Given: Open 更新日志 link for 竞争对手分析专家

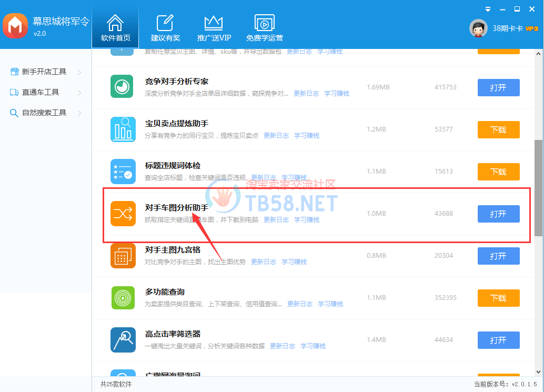Looking at the screenshot, I should (x=306, y=94).
